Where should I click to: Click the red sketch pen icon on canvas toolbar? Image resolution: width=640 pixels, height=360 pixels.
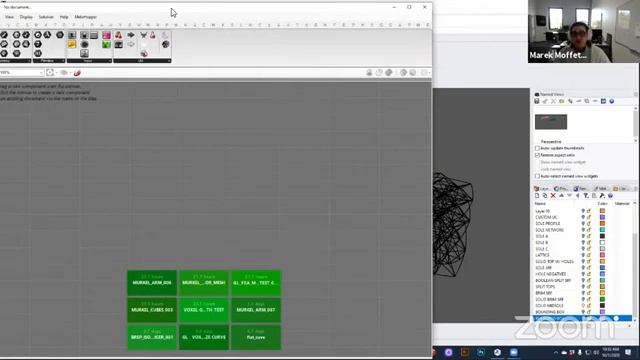coord(77,73)
